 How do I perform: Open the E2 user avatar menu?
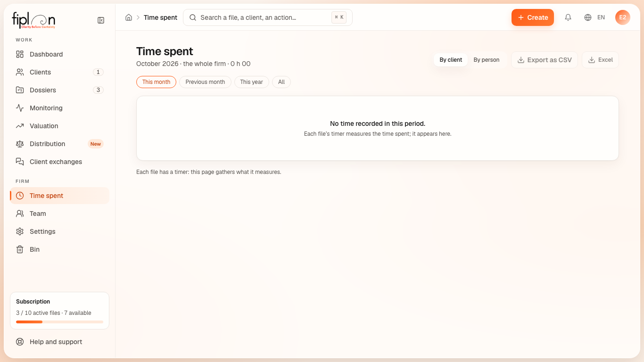[x=623, y=17]
